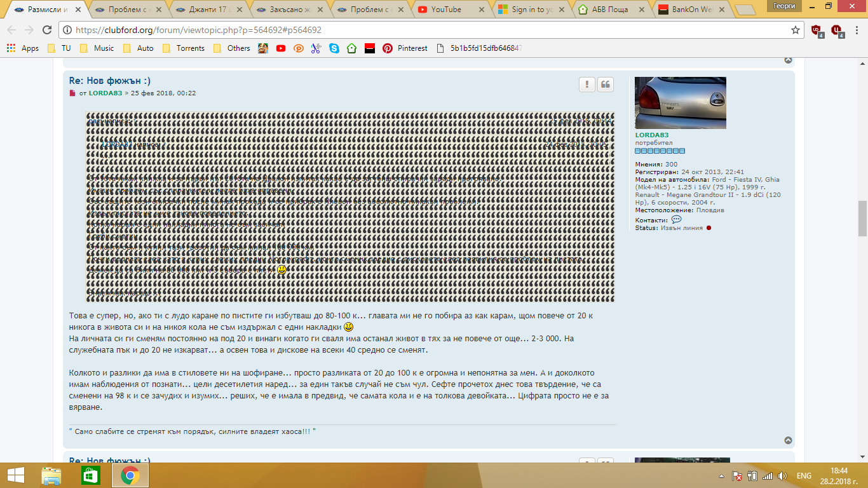This screenshot has height=488, width=868.
Task: Show hidden system tray icons
Action: [x=722, y=476]
